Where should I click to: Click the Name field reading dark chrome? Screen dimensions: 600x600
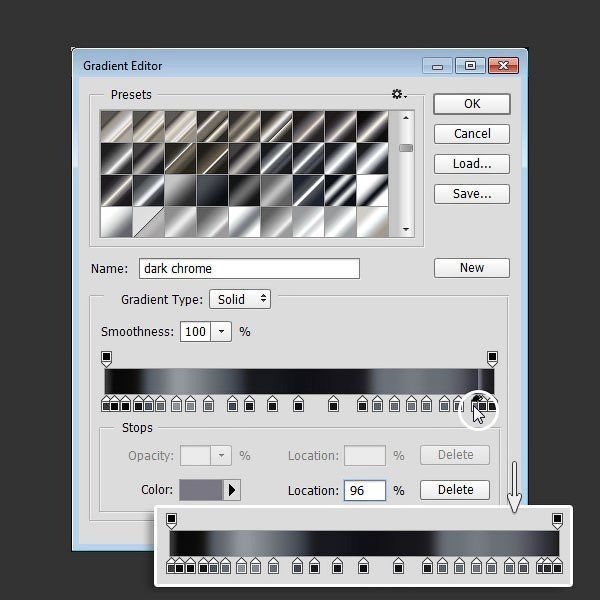tap(249, 269)
